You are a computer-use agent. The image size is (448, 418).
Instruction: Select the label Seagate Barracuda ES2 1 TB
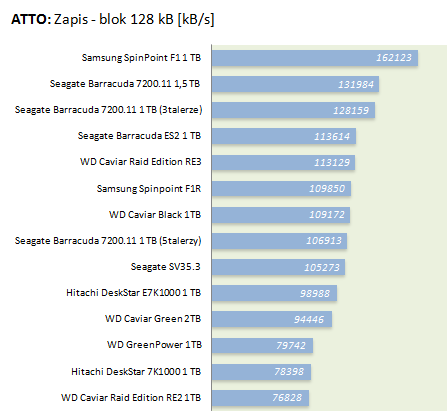pos(139,136)
